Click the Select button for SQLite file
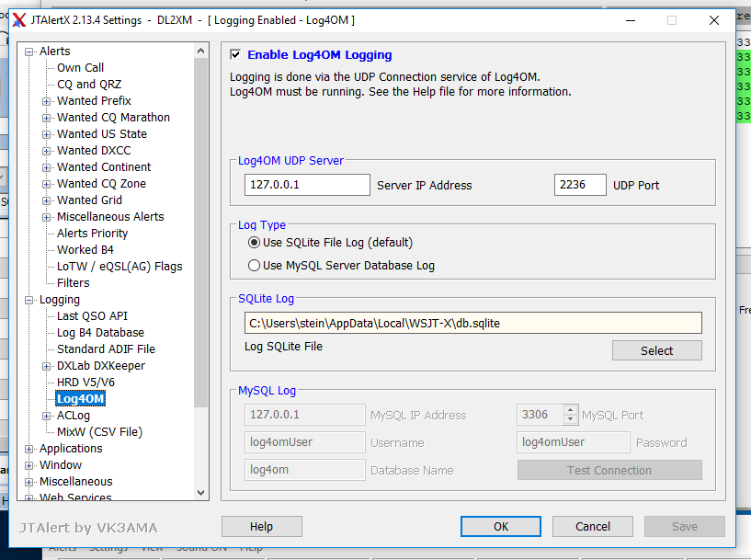This screenshot has height=560, width=751. click(656, 350)
